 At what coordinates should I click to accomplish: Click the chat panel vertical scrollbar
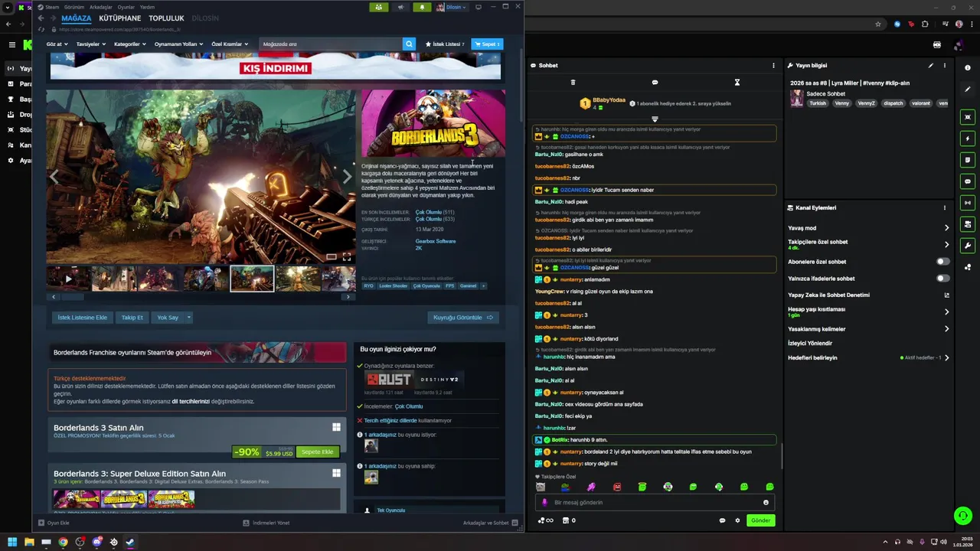coord(782,456)
